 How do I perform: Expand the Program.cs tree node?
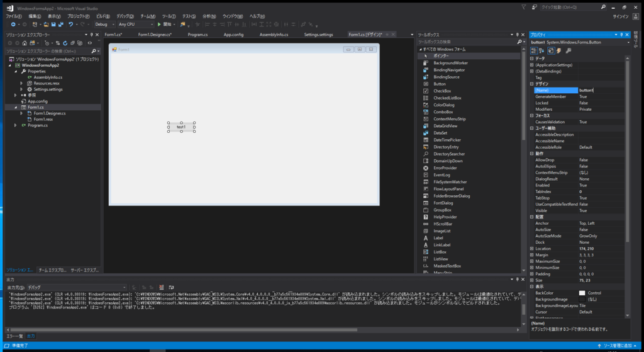coord(16,125)
